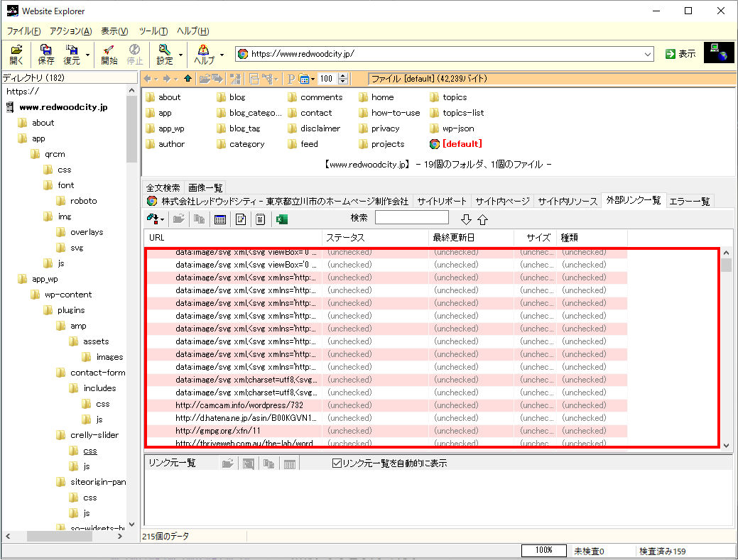Screen dimensions: 738x560
Task: Click the link list vertical scrollbar down arrow
Action: [x=726, y=445]
